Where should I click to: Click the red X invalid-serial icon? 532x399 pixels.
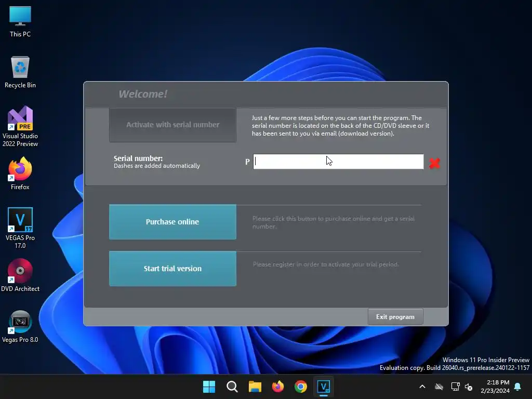434,163
